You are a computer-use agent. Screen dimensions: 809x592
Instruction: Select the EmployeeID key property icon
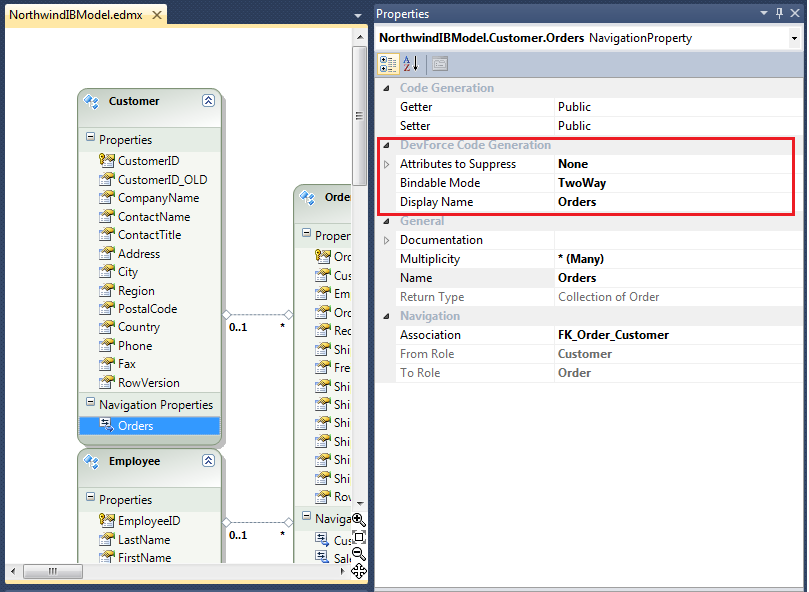[106, 520]
